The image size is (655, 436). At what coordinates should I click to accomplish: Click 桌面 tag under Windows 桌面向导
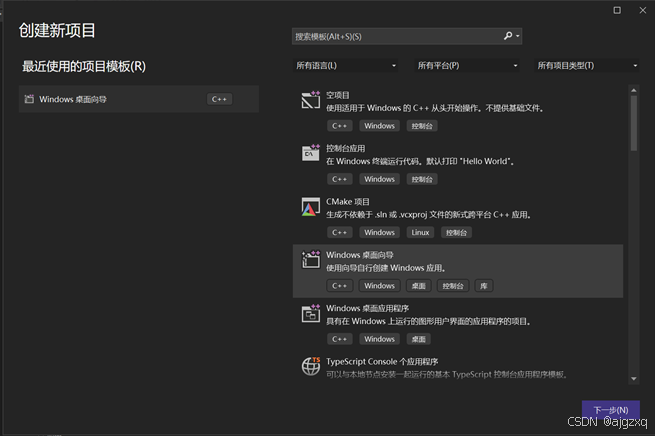(x=419, y=286)
